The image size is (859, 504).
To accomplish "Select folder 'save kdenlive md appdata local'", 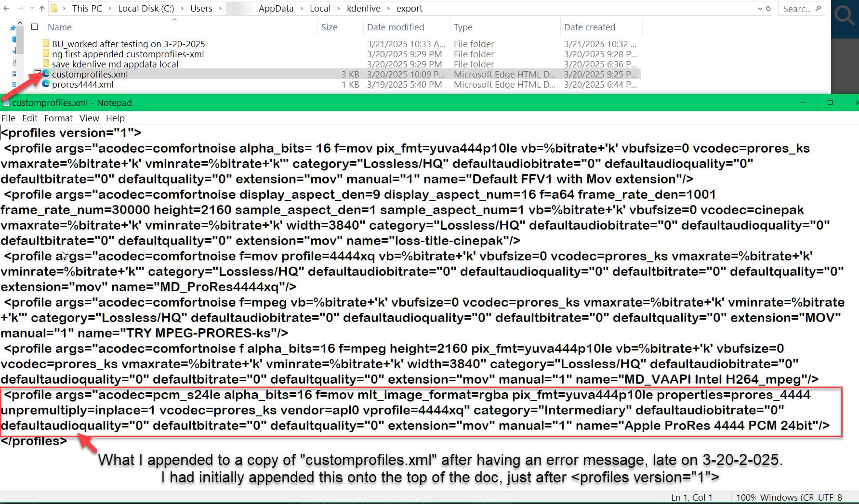I will [115, 64].
